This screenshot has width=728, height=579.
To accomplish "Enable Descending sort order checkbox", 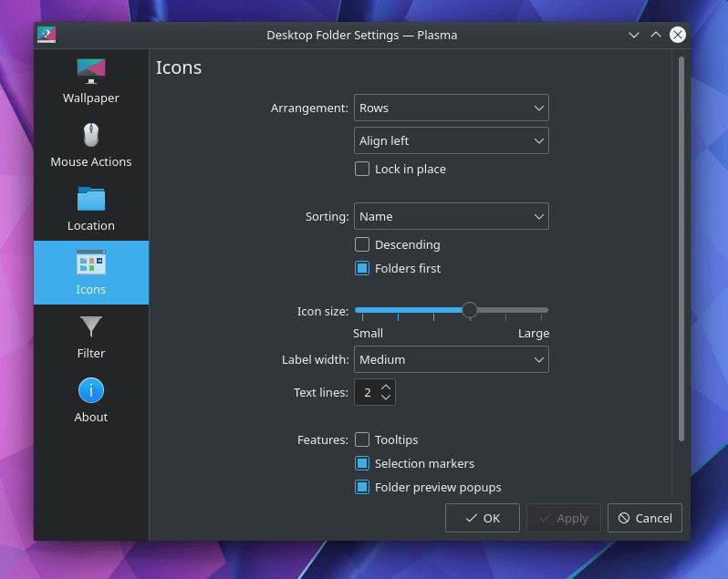I will tap(362, 244).
